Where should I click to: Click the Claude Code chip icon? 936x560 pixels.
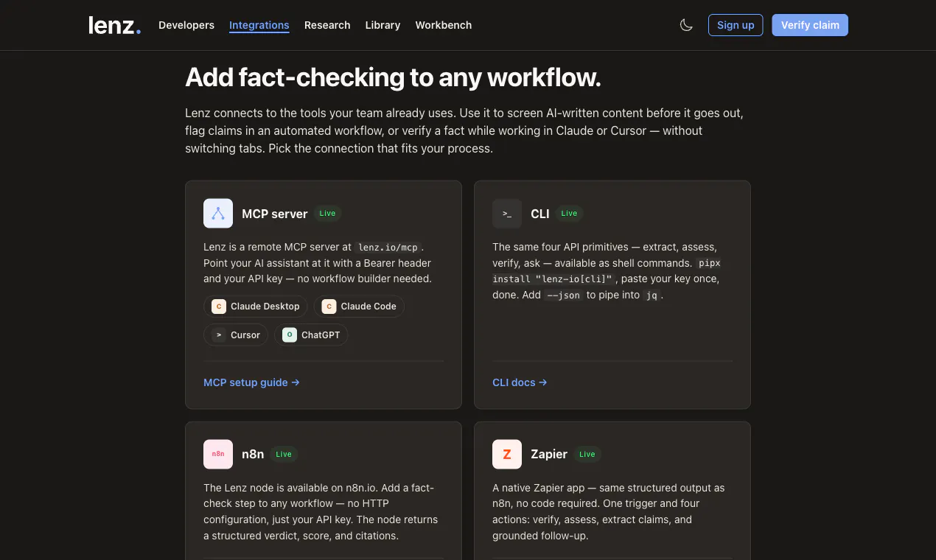pos(329,307)
